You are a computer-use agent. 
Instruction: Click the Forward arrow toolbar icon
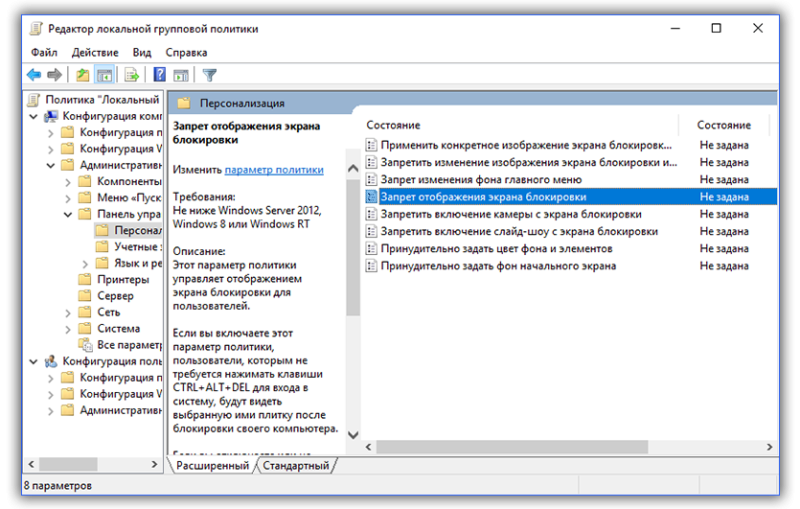(x=55, y=75)
